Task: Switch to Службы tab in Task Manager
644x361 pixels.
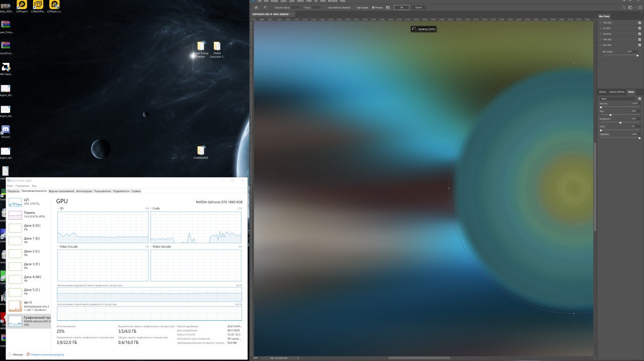Action: (x=136, y=191)
